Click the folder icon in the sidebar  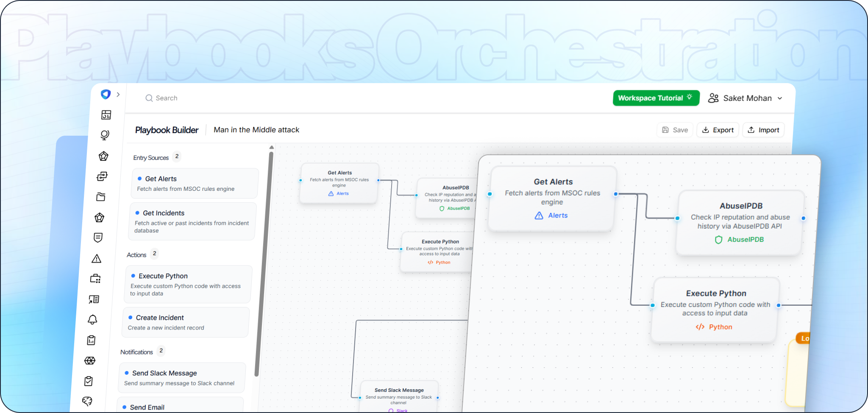click(x=101, y=196)
